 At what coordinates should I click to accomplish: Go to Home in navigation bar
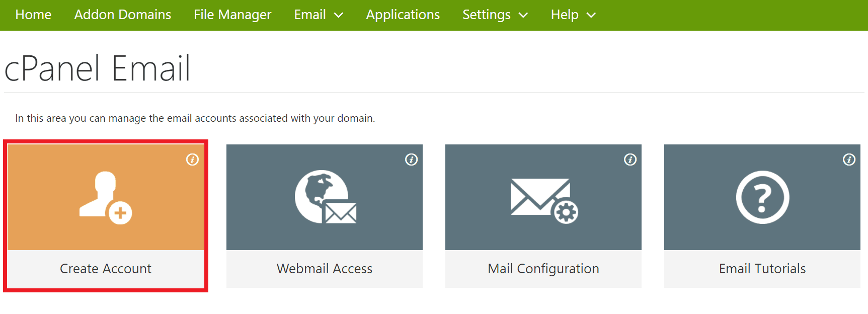point(33,15)
